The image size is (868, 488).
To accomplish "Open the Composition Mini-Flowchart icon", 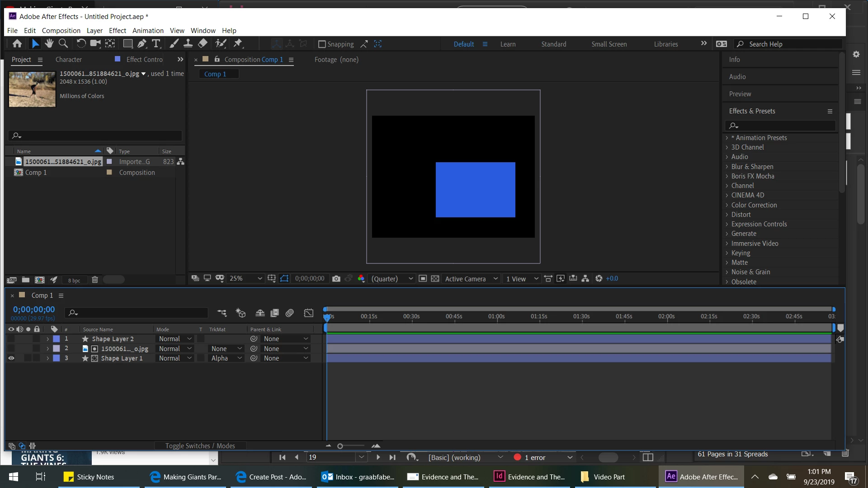I will 222,313.
